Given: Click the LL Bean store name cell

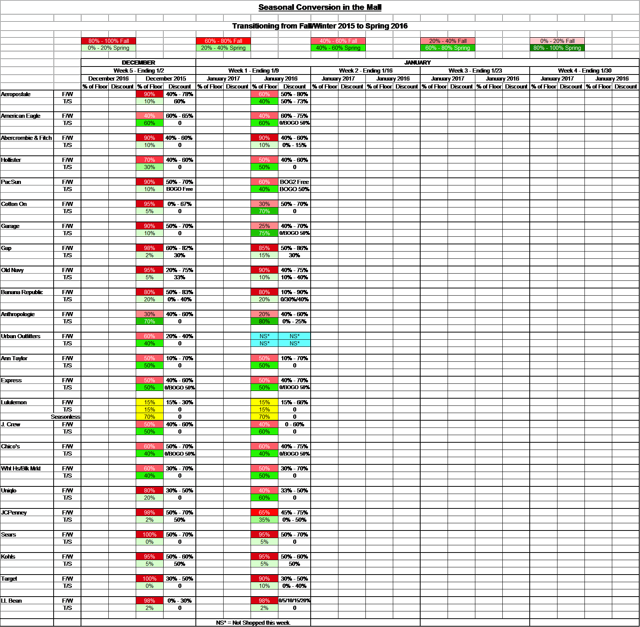Looking at the screenshot, I should click(27, 601).
